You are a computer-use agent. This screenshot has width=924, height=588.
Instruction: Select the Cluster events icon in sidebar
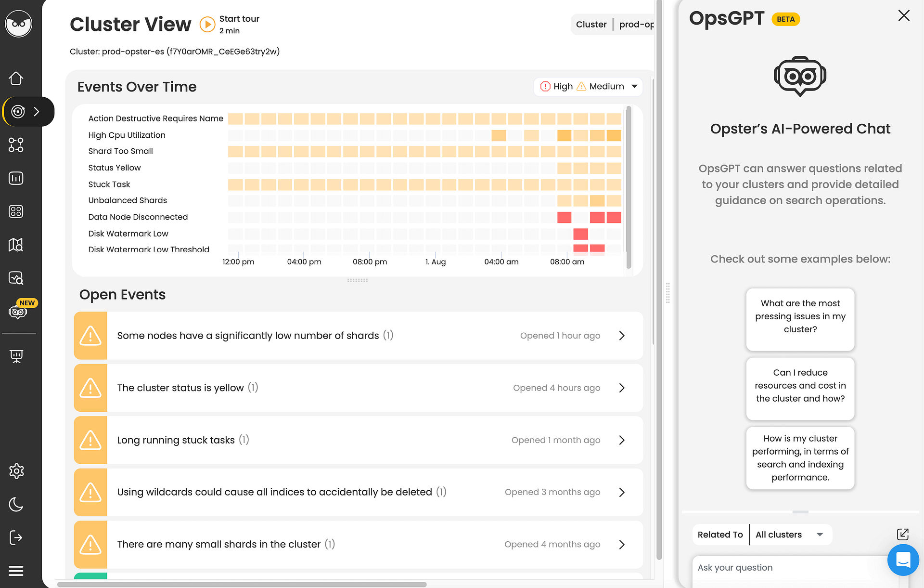point(17,111)
